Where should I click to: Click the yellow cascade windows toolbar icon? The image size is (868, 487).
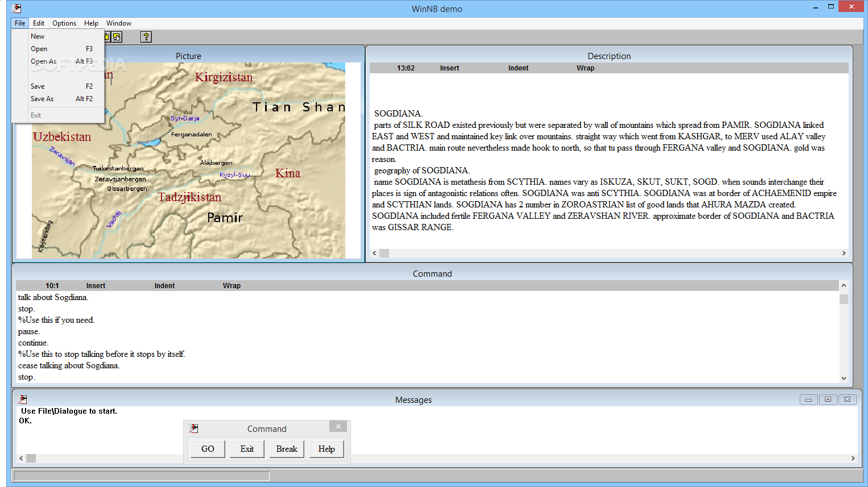click(x=117, y=37)
